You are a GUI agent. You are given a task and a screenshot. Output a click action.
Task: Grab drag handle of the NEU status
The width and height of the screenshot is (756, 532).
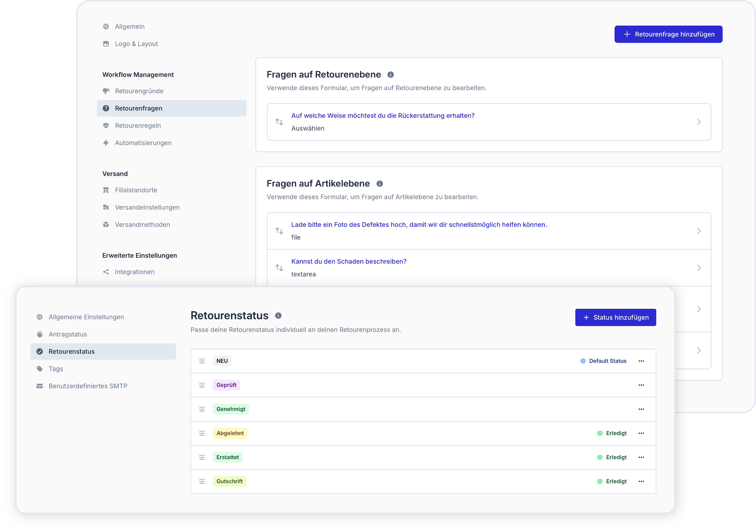point(202,361)
